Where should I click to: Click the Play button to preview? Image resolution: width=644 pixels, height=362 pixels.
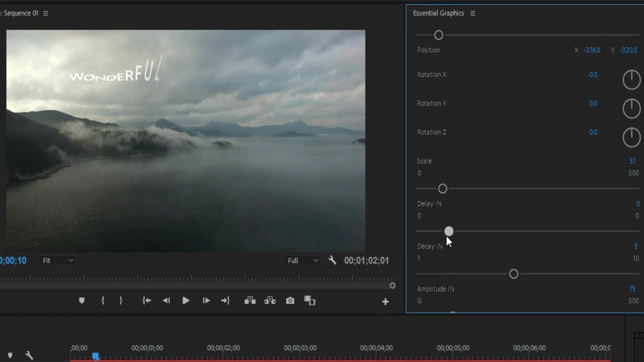pyautogui.click(x=185, y=301)
